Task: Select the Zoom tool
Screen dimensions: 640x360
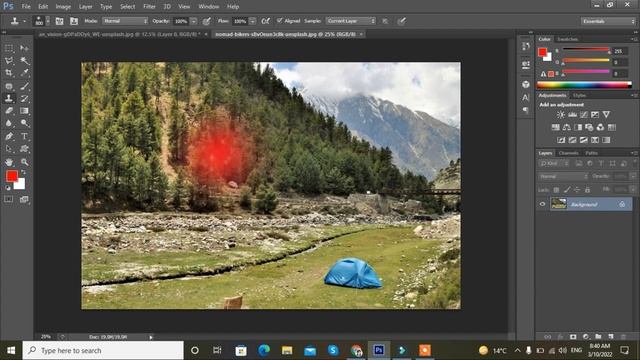Action: coord(24,162)
